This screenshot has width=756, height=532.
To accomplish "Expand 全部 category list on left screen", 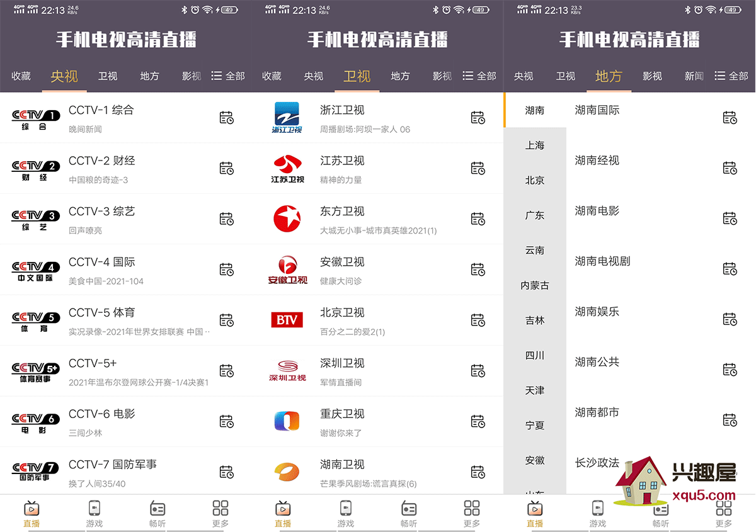I will pyautogui.click(x=227, y=76).
